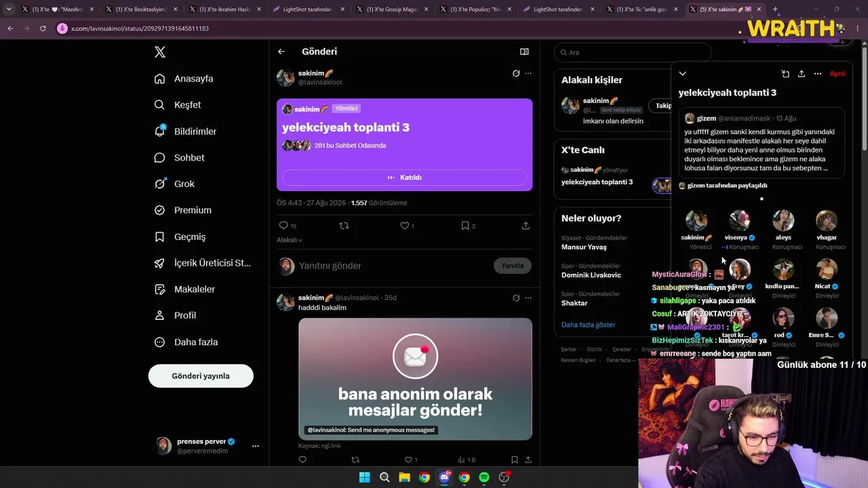
Task: Open three-dot menu in Space panel
Action: coord(818,73)
